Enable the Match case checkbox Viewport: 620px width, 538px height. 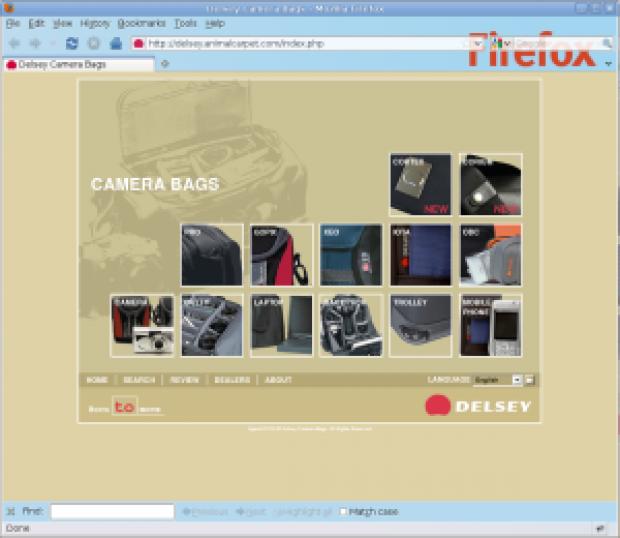[343, 512]
